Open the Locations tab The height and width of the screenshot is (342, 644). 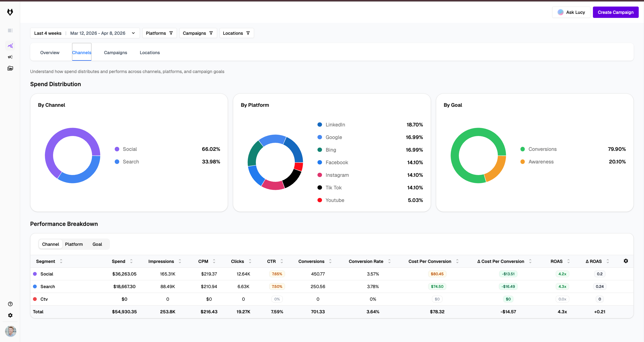150,52
